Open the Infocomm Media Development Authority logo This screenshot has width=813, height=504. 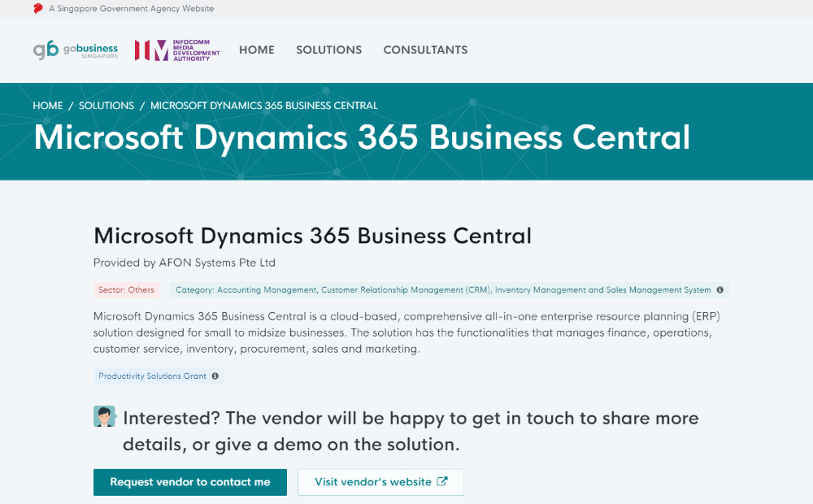pyautogui.click(x=177, y=50)
